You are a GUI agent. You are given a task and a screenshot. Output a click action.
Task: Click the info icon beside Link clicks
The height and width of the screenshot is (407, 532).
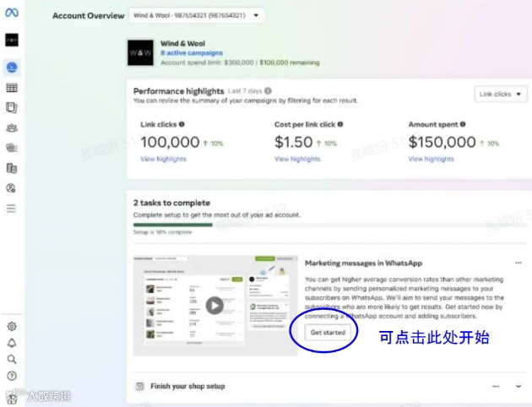pyautogui.click(x=182, y=124)
